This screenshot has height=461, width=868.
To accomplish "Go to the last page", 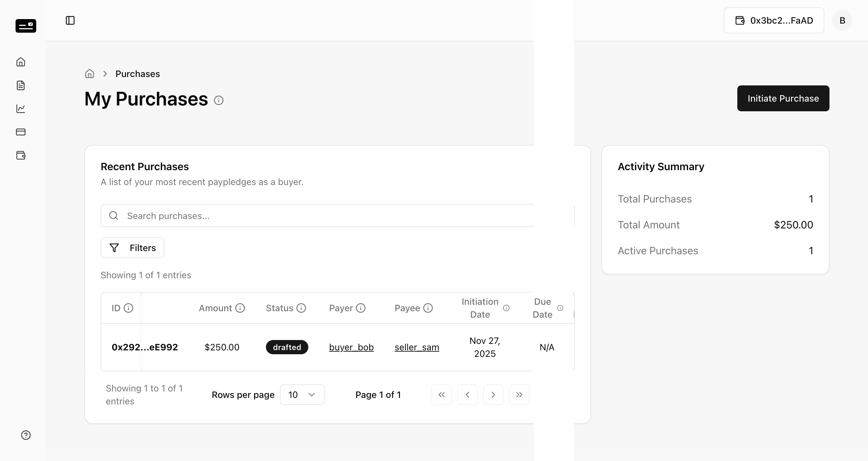I will 519,395.
